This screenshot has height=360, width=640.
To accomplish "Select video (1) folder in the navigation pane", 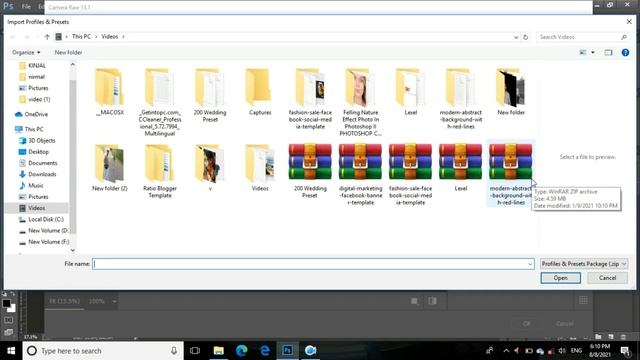I will click(35, 99).
